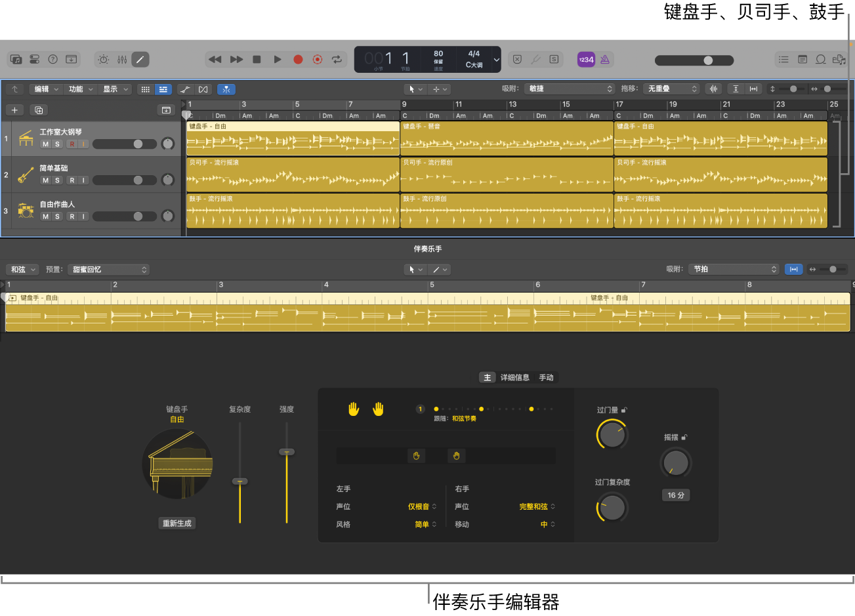Screen dimensions: 855x616
Task: Mute the 工作室大钢琴 track
Action: (x=45, y=144)
